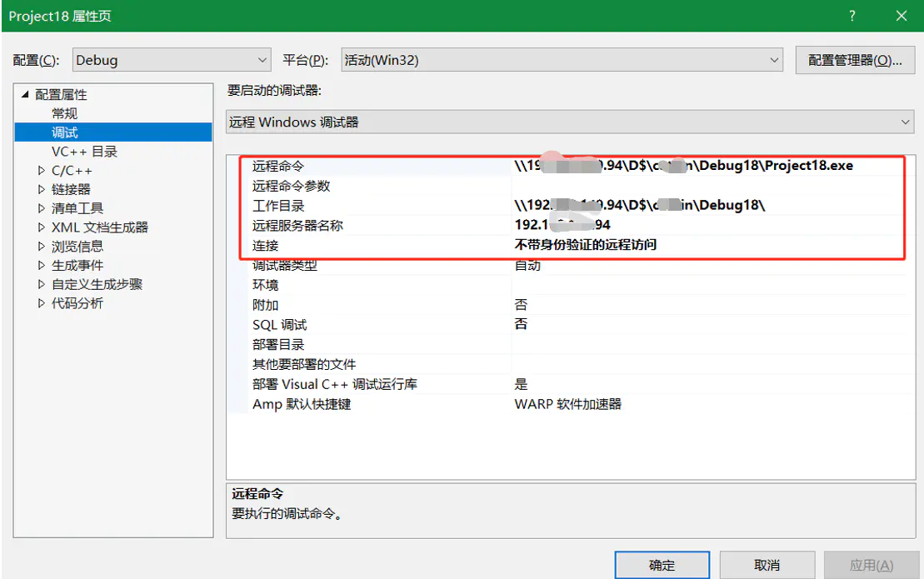Image resolution: width=924 pixels, height=579 pixels.
Task: Select the C/C++ tree item label
Action: pyautogui.click(x=72, y=171)
